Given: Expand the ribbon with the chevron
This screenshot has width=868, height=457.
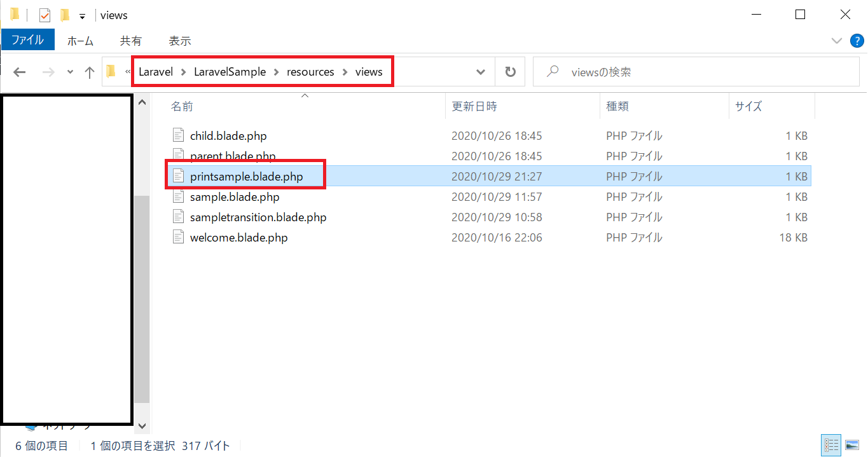Looking at the screenshot, I should tap(837, 41).
